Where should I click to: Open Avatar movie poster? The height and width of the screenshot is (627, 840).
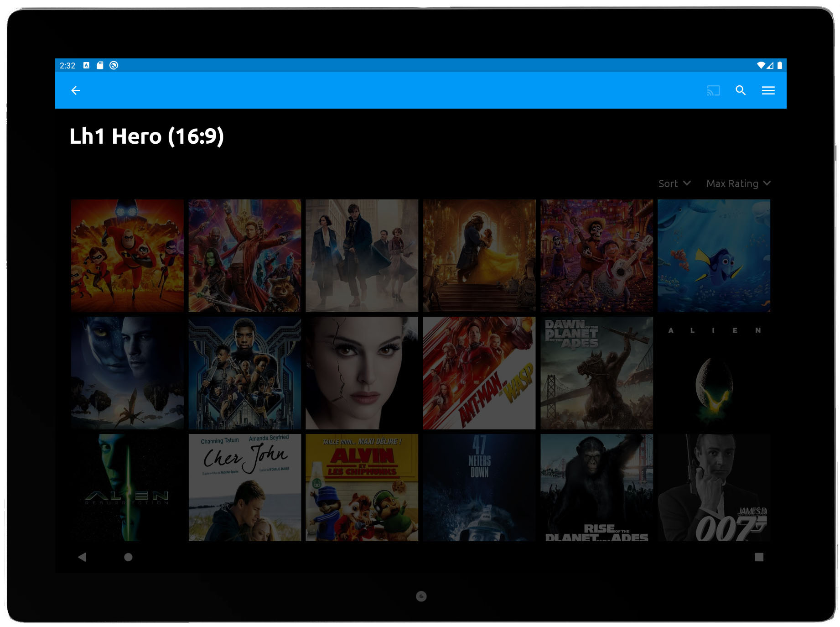(127, 373)
